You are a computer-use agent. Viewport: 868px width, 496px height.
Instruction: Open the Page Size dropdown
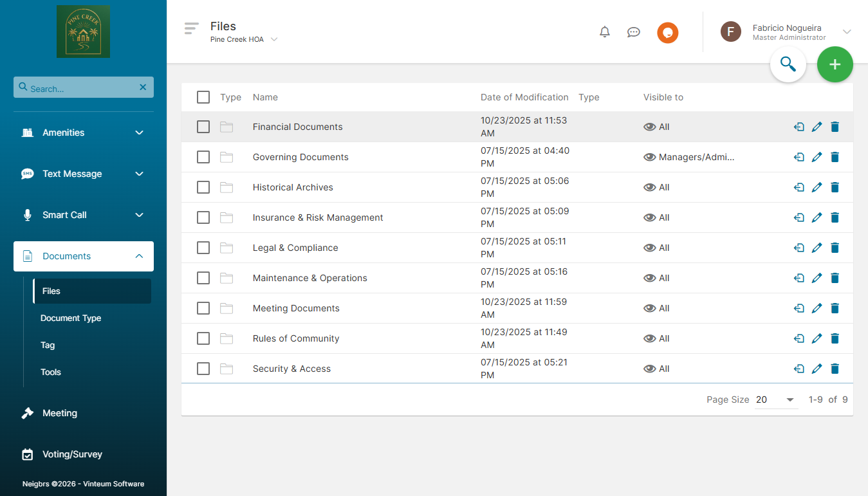[x=776, y=400]
